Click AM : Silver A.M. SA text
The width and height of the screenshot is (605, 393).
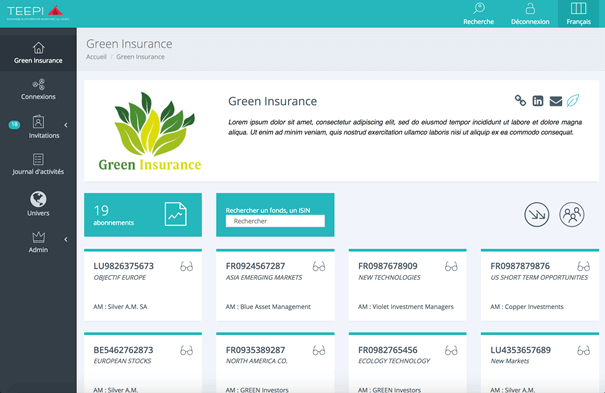pyautogui.click(x=120, y=307)
